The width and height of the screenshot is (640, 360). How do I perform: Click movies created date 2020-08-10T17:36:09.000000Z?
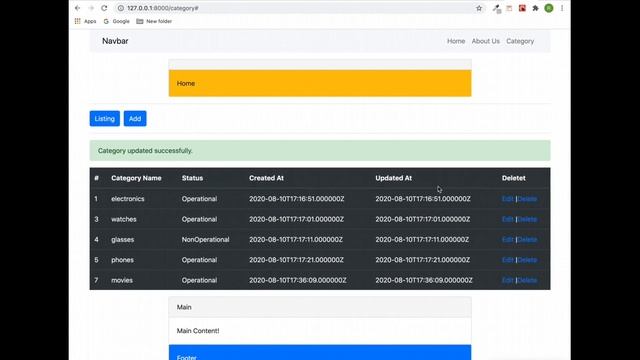pyautogui.click(x=298, y=280)
